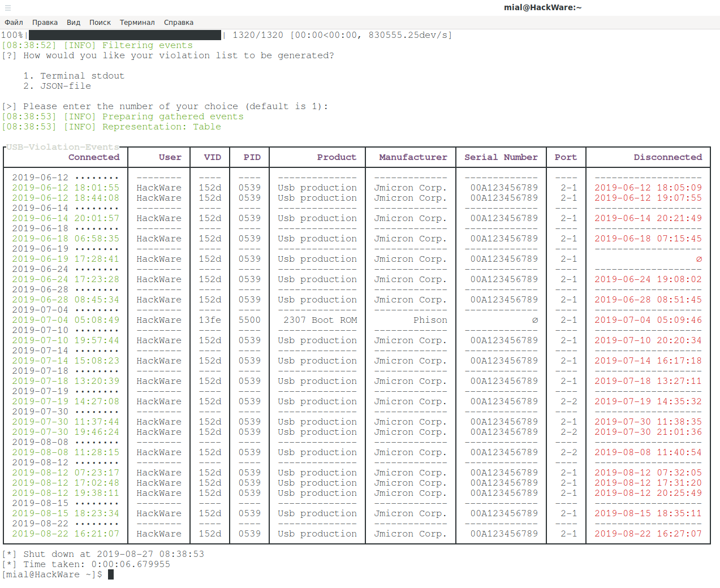Click the mial@HackWare window title
720x588 pixels.
pyautogui.click(x=542, y=7)
